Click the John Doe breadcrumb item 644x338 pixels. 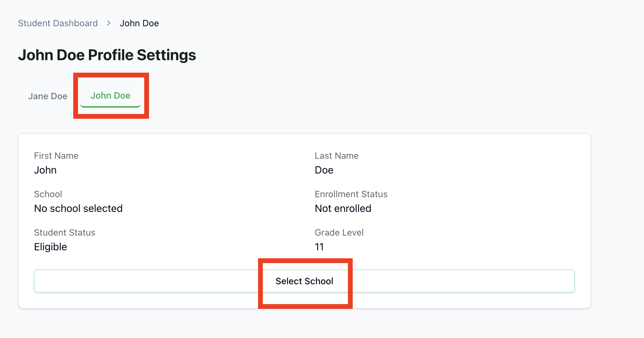coord(139,23)
